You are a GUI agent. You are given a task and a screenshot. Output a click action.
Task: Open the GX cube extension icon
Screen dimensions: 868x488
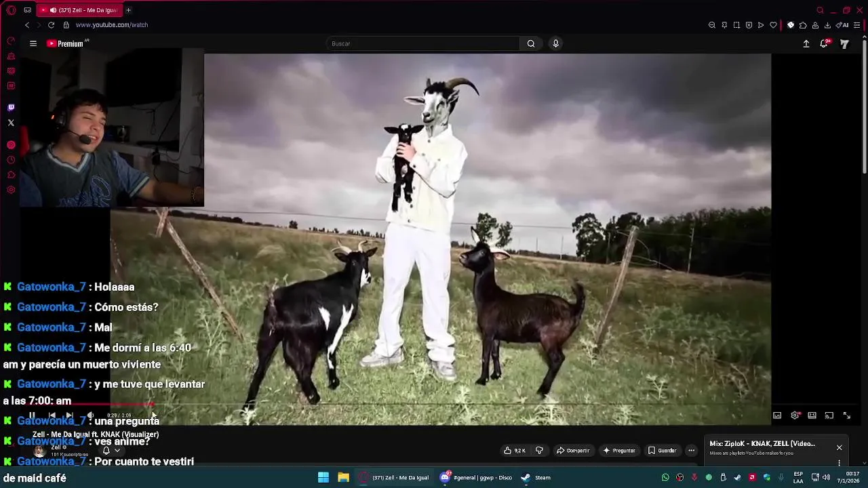[x=791, y=25]
